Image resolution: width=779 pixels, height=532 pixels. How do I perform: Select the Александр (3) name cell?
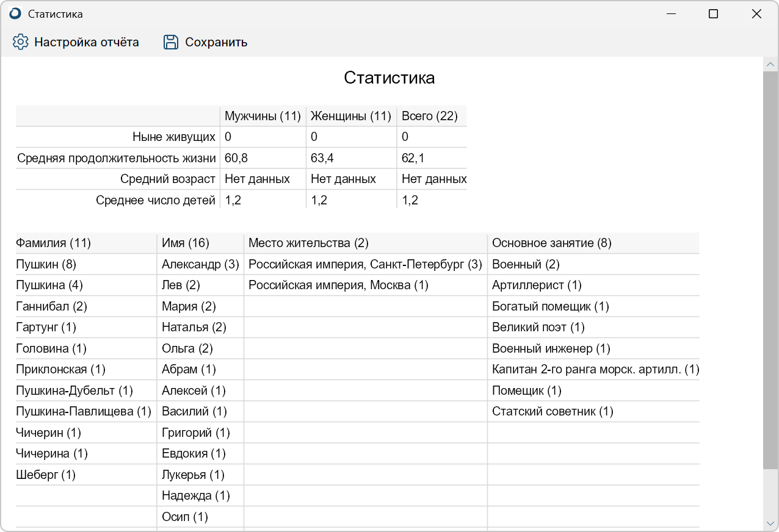coord(200,264)
